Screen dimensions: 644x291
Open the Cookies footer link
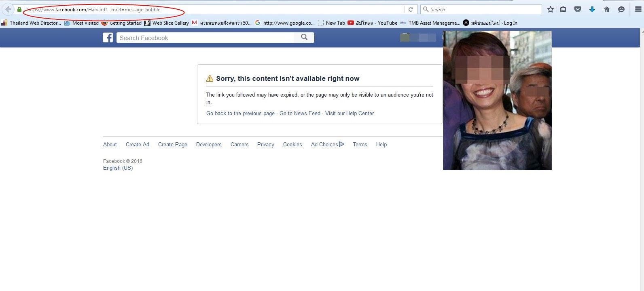(292, 144)
